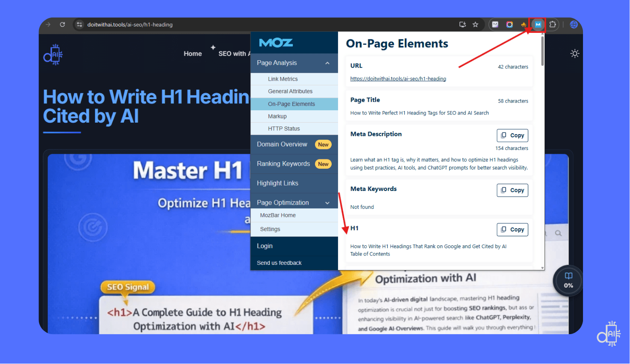Click the reading progress 0% book button

568,280
